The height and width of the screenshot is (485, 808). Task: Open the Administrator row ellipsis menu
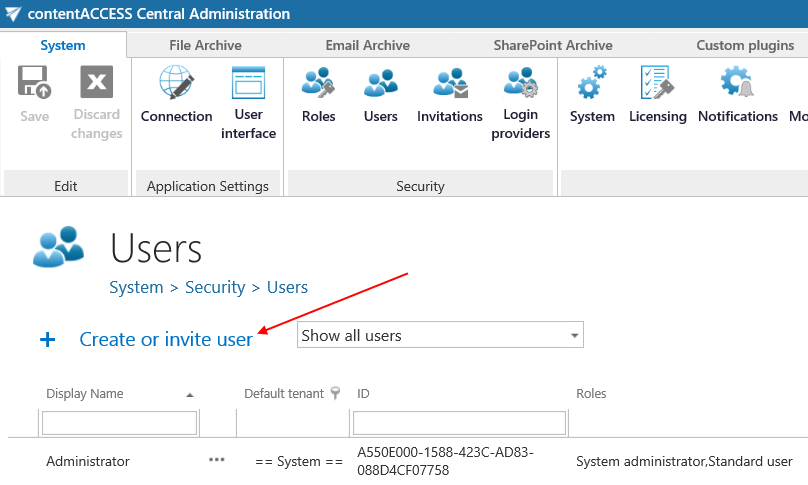pos(217,460)
